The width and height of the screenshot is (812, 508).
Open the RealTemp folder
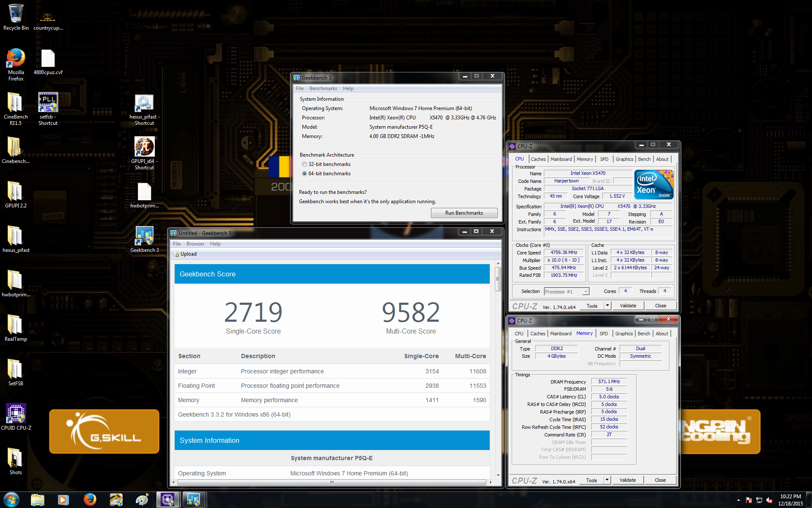click(16, 328)
